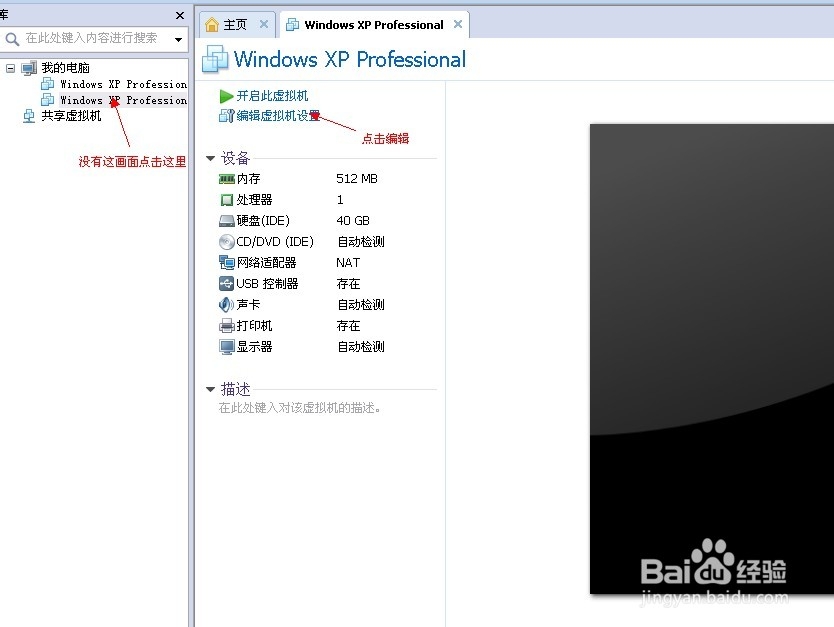Click 存在 value for USB 控制器
The width and height of the screenshot is (834, 627).
tap(348, 284)
